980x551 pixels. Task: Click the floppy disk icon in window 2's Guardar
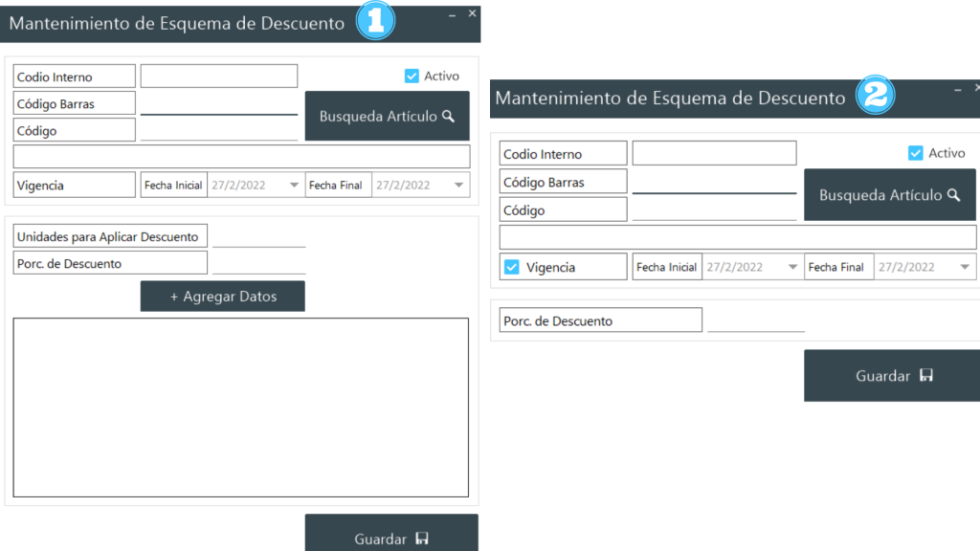(925, 376)
